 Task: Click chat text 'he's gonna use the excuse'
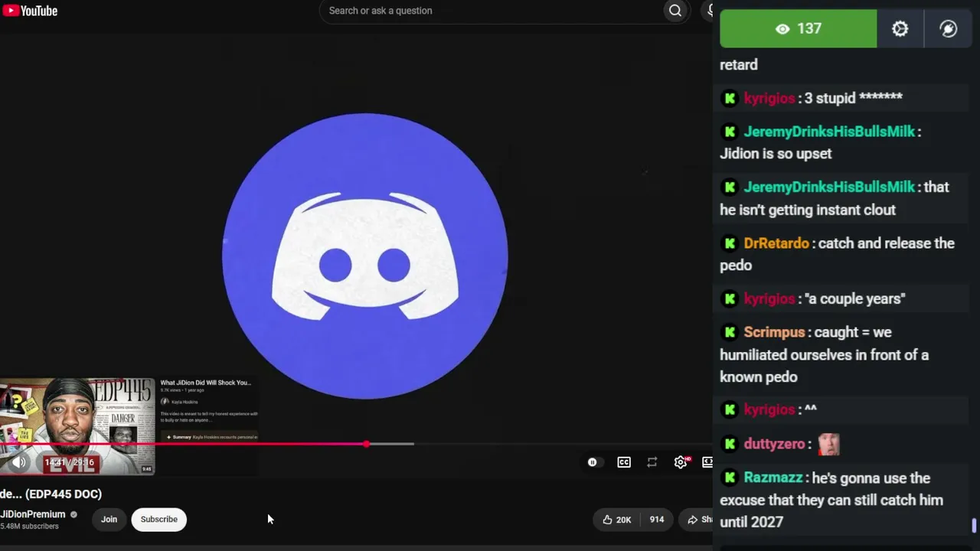pyautogui.click(x=832, y=489)
